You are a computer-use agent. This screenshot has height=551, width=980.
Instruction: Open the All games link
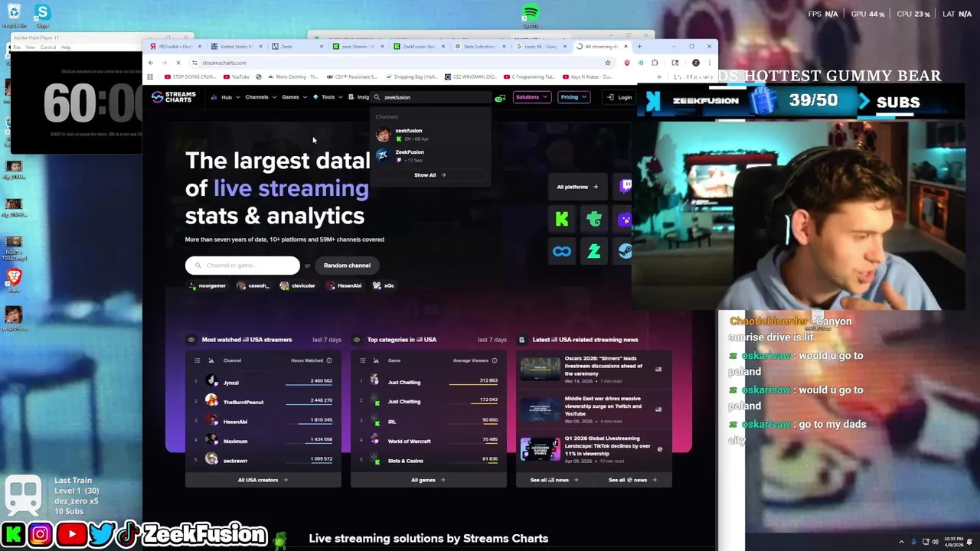point(428,480)
